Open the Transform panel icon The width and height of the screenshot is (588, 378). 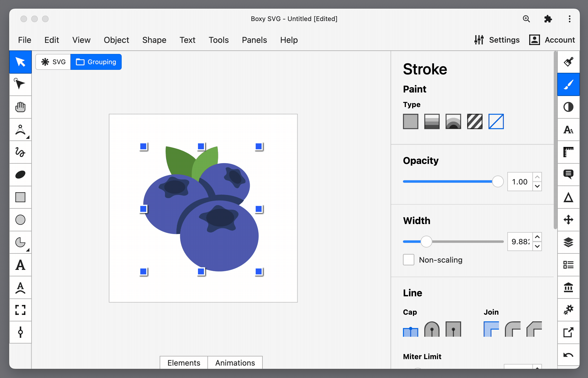(x=569, y=220)
